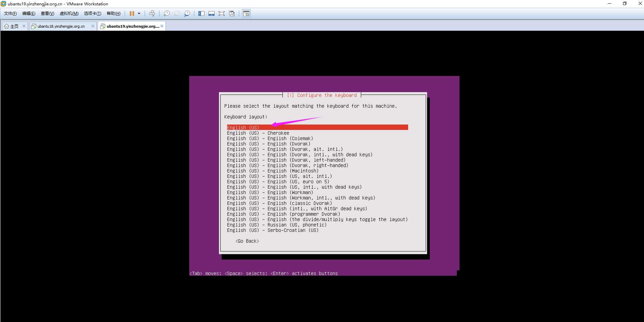Select English (US, intl., with dead keys)
The width and height of the screenshot is (644, 322).
(294, 187)
